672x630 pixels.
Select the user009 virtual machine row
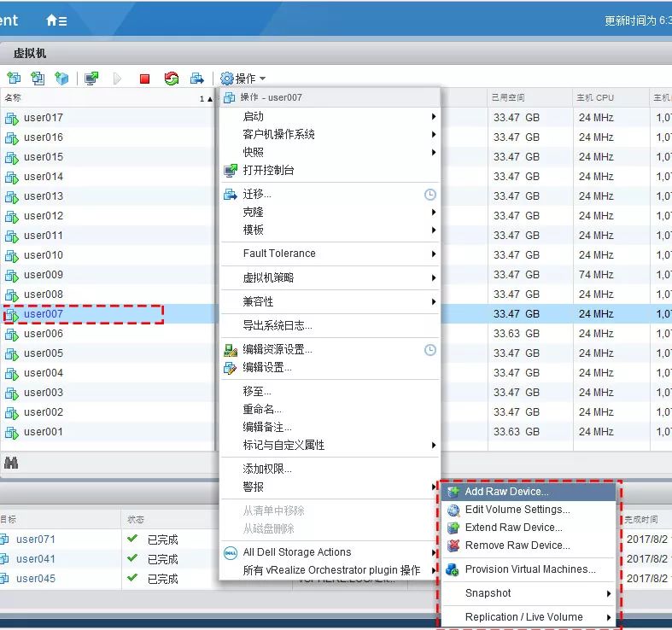coord(107,275)
